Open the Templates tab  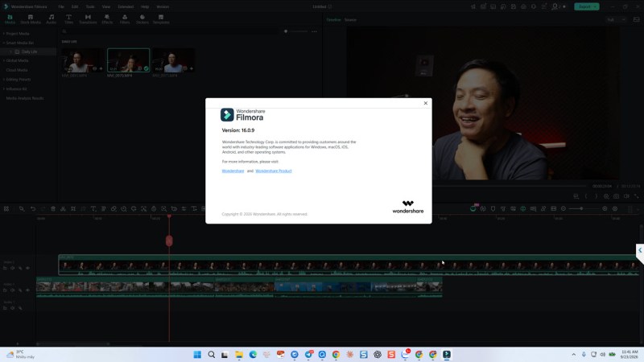pyautogui.click(x=161, y=19)
